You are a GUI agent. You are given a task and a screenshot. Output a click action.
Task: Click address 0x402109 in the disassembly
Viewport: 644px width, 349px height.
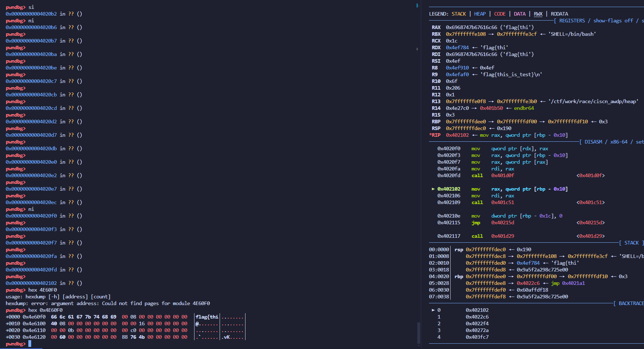pyautogui.click(x=449, y=202)
